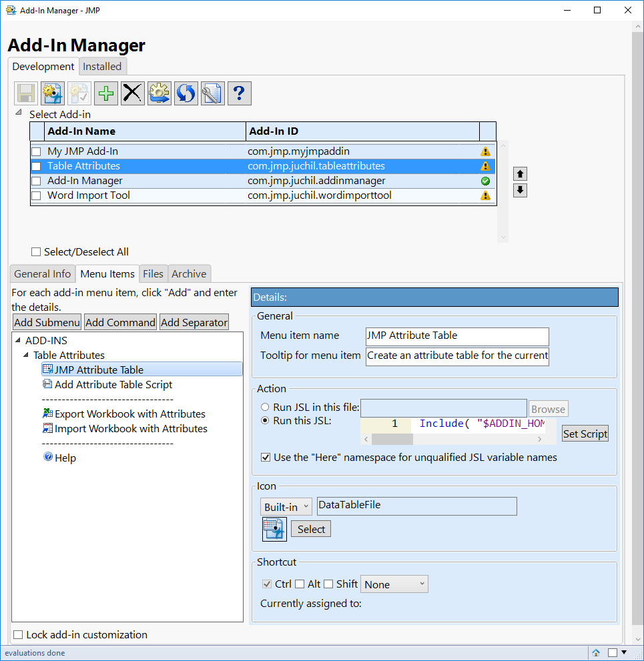Screen dimensions: 644x661
Task: Move add-in down with down arrow
Action: click(x=520, y=190)
